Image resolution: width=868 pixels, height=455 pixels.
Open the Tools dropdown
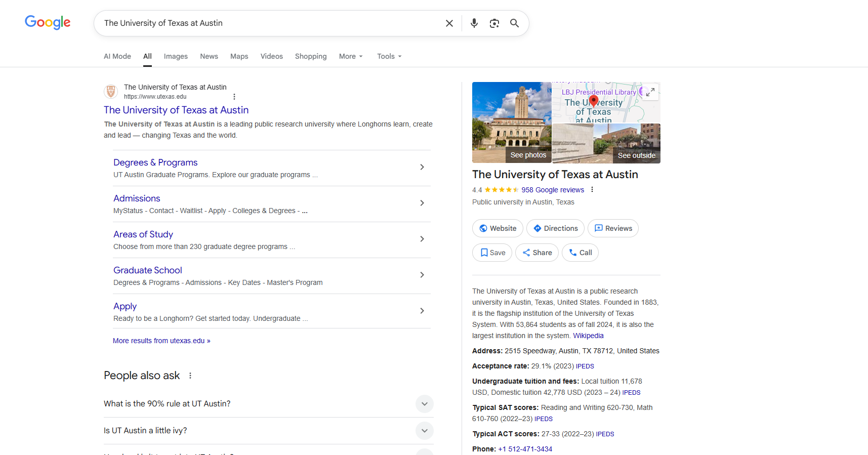[389, 56]
